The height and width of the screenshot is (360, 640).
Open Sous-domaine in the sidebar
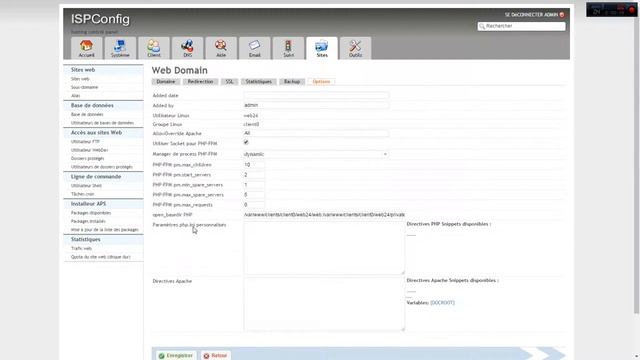pyautogui.click(x=84, y=87)
